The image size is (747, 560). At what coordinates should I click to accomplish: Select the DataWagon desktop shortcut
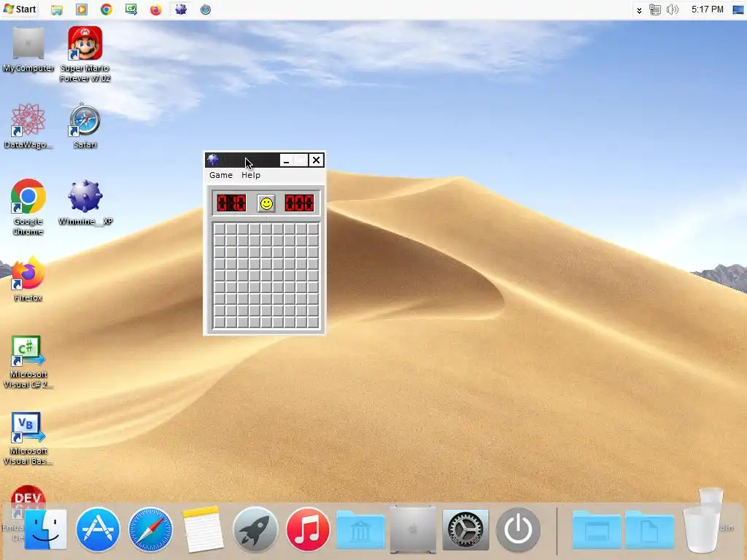[x=28, y=126]
